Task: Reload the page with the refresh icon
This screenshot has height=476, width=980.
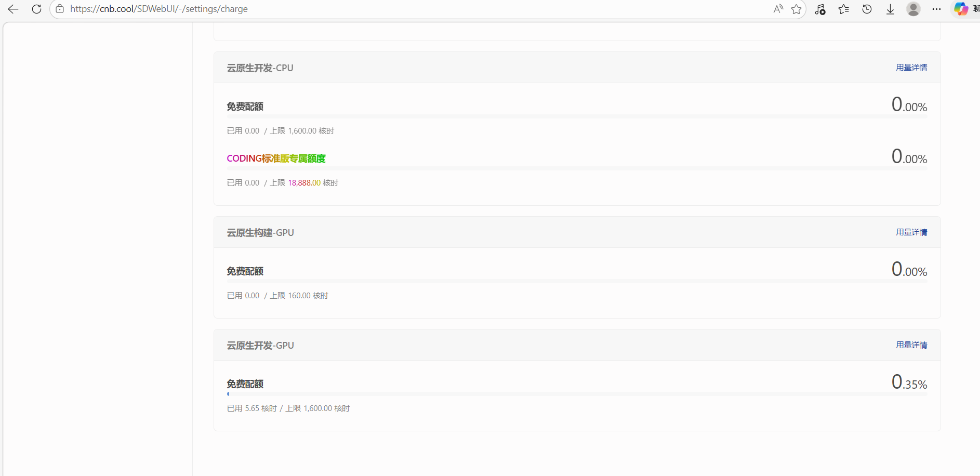Action: [x=36, y=9]
